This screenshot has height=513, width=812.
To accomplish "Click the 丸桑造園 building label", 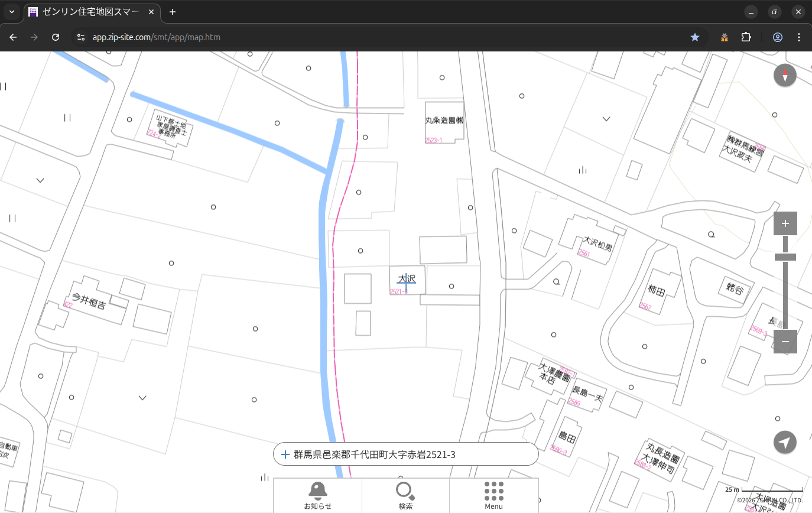I will click(x=444, y=121).
